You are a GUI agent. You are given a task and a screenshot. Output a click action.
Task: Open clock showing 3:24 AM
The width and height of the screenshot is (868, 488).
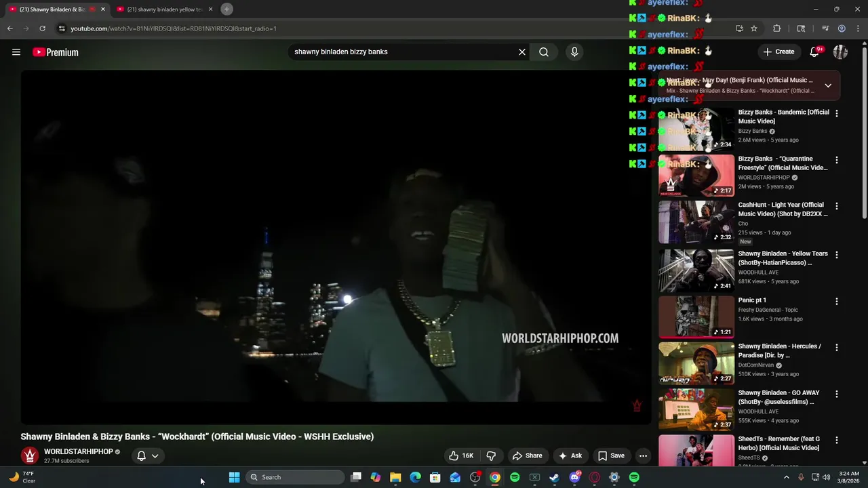[x=848, y=477]
